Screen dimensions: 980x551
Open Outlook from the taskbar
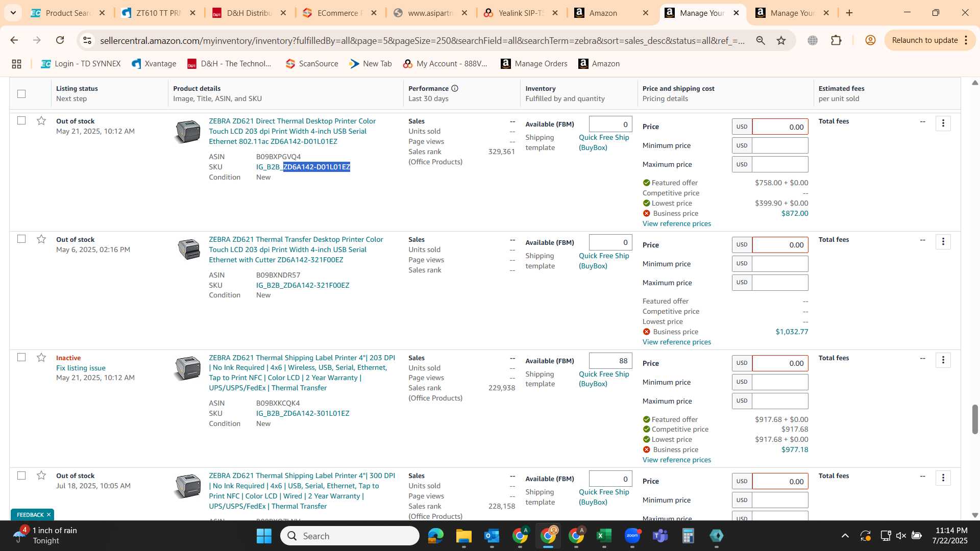pyautogui.click(x=492, y=536)
